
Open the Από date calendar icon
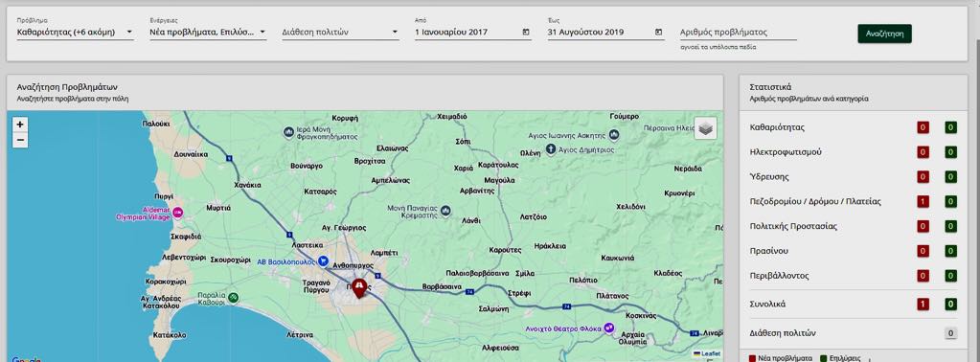526,32
